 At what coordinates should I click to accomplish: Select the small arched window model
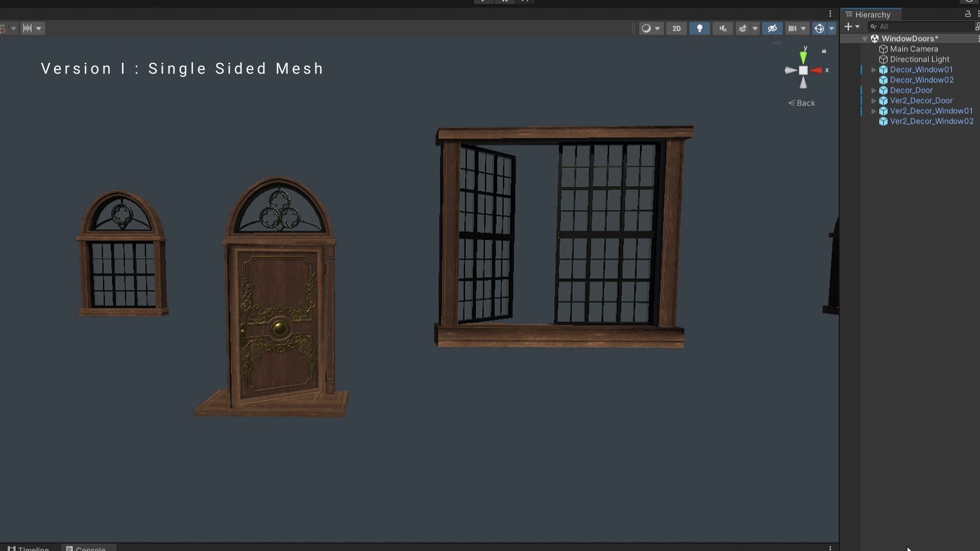(x=122, y=254)
